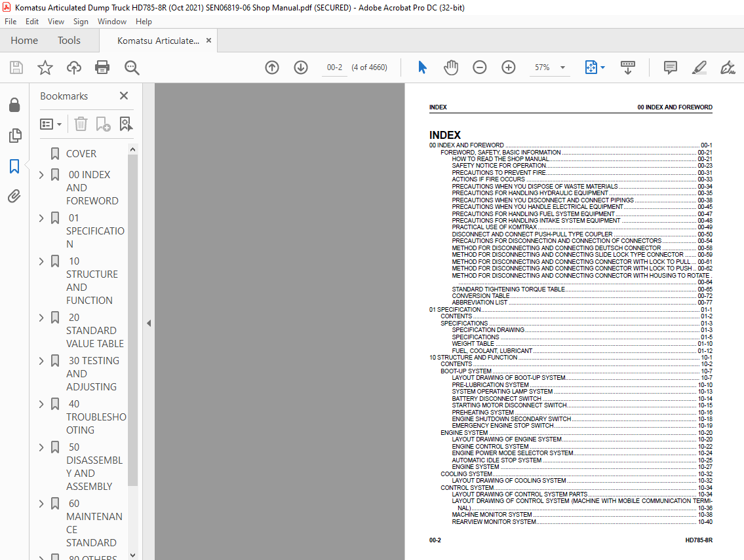Image resolution: width=744 pixels, height=560 pixels.
Task: Go to the next page arrow
Action: click(x=301, y=67)
